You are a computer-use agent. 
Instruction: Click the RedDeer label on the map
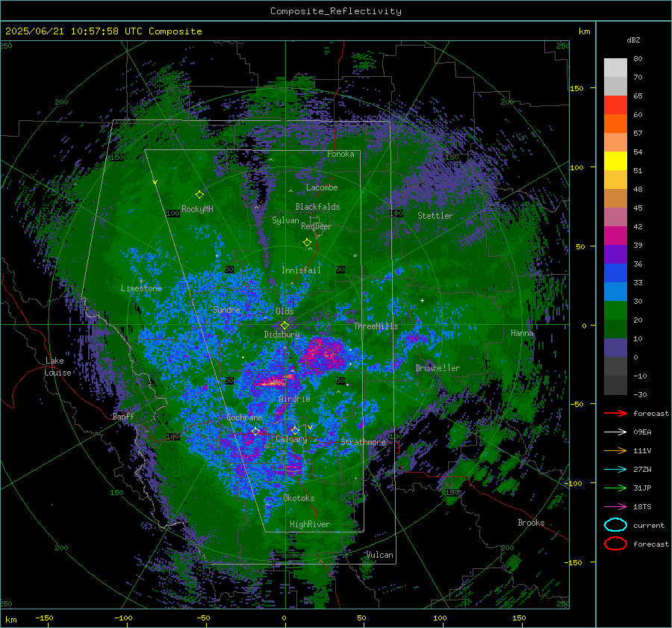pos(317,226)
